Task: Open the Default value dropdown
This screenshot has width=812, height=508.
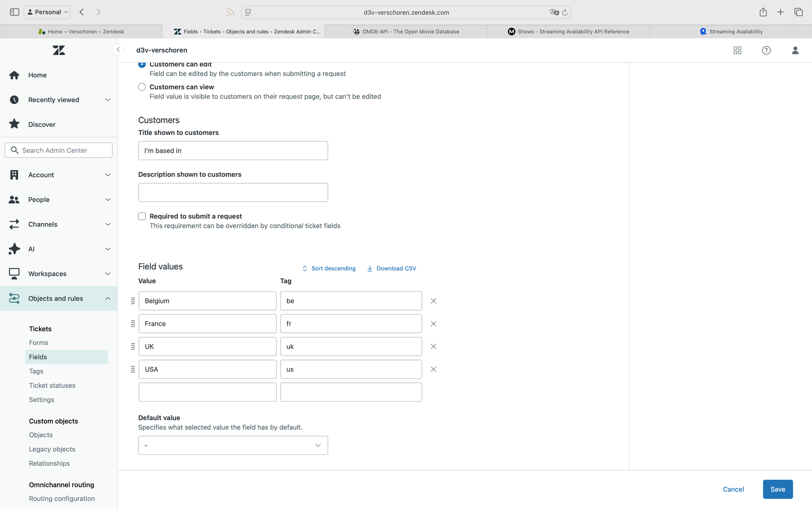Action: [x=233, y=445]
